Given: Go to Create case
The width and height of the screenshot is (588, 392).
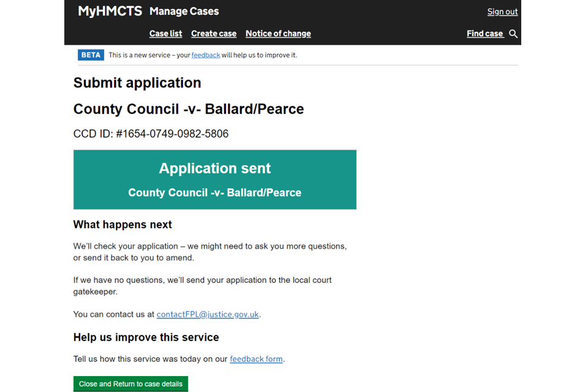Looking at the screenshot, I should coord(214,34).
